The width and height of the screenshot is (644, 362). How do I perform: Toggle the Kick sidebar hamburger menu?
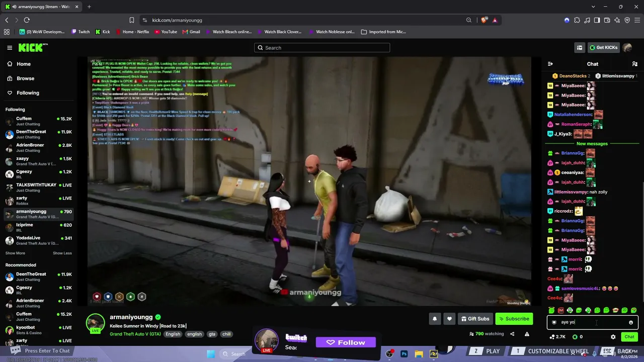point(10,48)
